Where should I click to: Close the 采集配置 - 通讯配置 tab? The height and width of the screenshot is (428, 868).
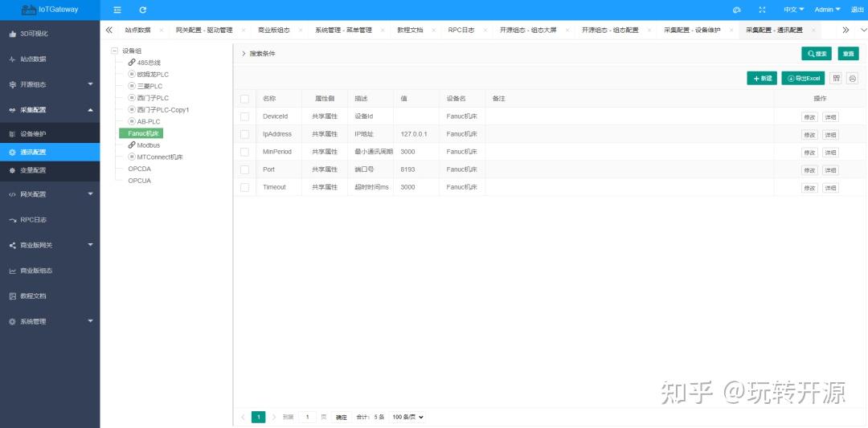coord(813,30)
